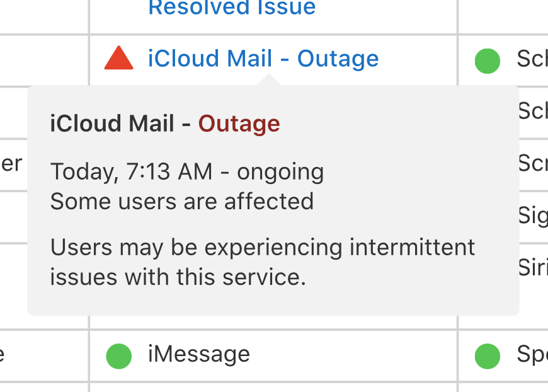Click the cut-off service name beside the top-right green dot
This screenshot has height=392, width=548.
(532, 59)
